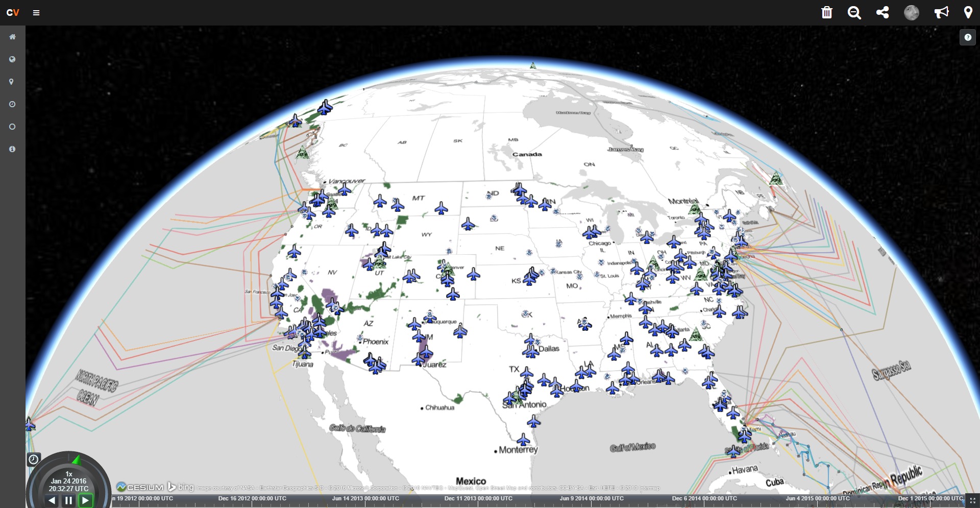Click timeline at Jun 9 2014 00:00:00 UTC

[592, 498]
